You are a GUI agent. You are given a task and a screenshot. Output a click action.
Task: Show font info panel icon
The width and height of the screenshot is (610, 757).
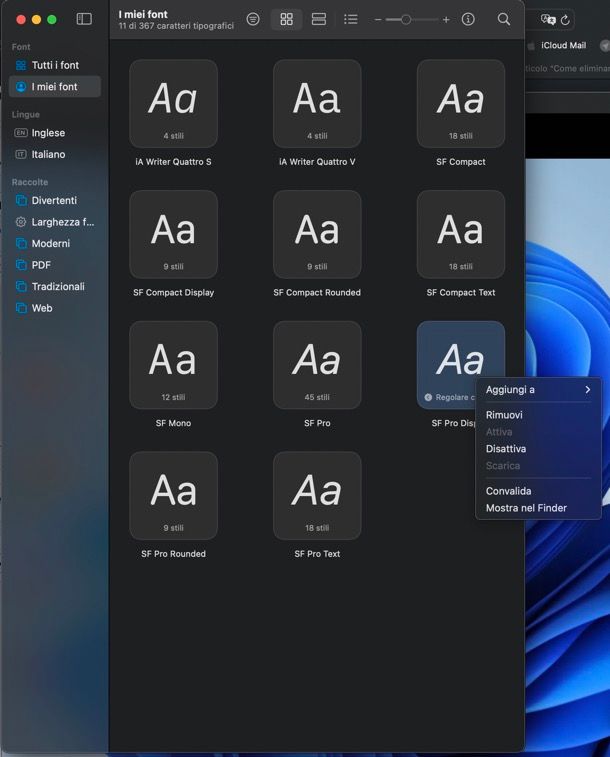tap(468, 19)
